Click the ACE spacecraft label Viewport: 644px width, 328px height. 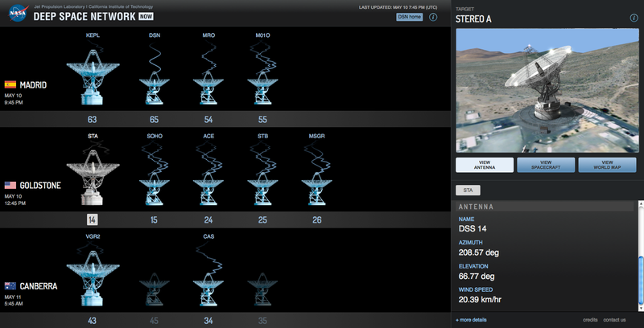(208, 136)
